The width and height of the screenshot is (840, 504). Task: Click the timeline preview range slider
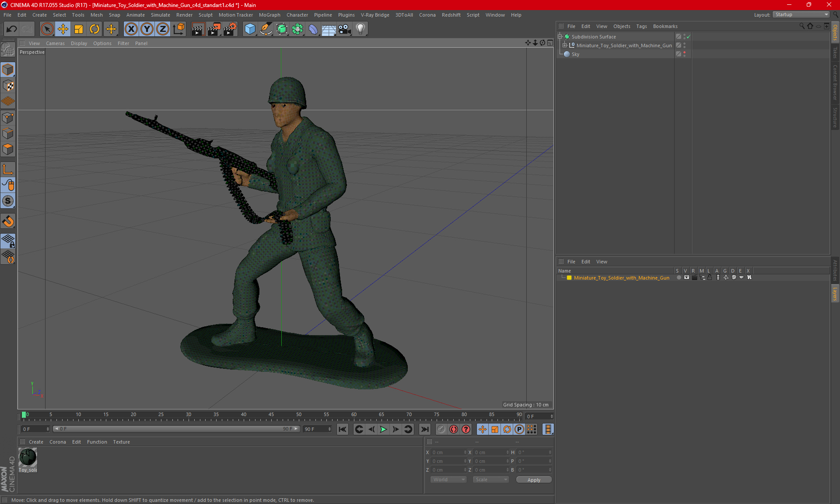[177, 429]
